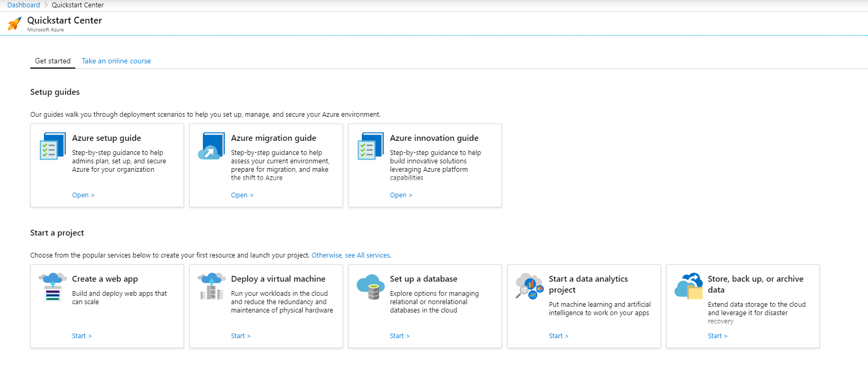Follow the 'Otherwise, see All services' link
Viewport: 868px width, 390px height.
tap(351, 255)
